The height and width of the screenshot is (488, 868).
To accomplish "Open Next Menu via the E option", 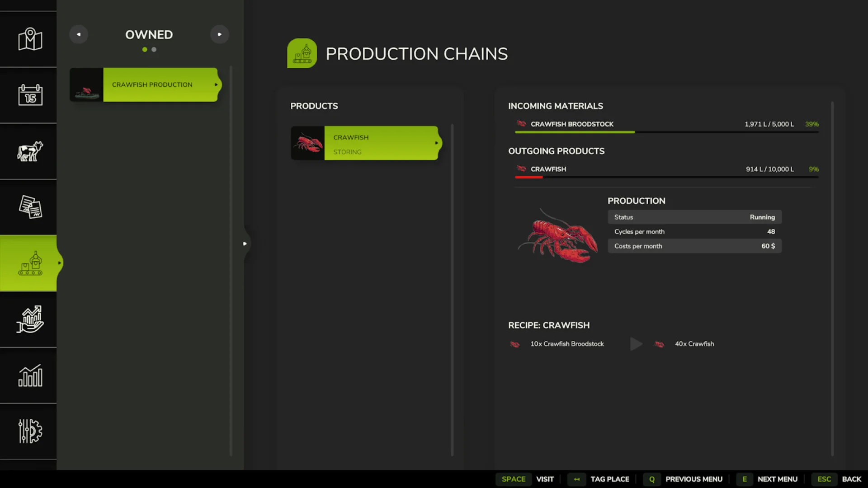I will 744,479.
